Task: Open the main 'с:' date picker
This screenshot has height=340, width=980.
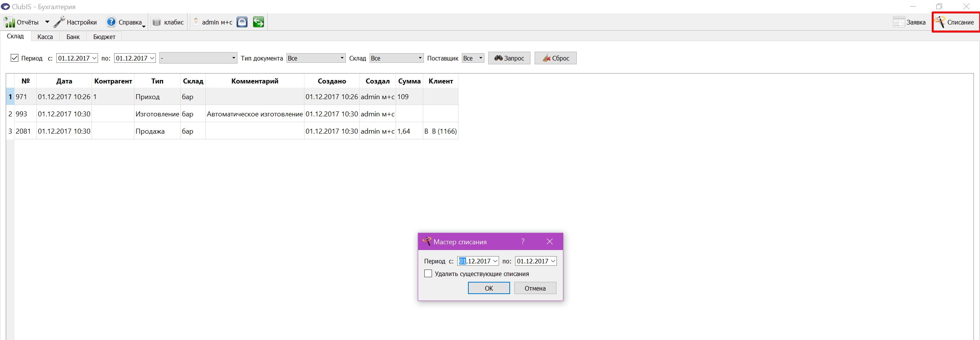Action: [x=95, y=58]
